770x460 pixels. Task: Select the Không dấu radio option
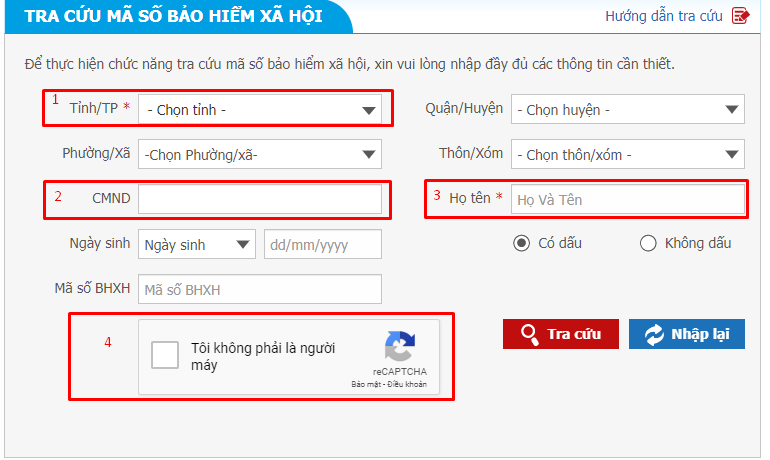[x=648, y=243]
